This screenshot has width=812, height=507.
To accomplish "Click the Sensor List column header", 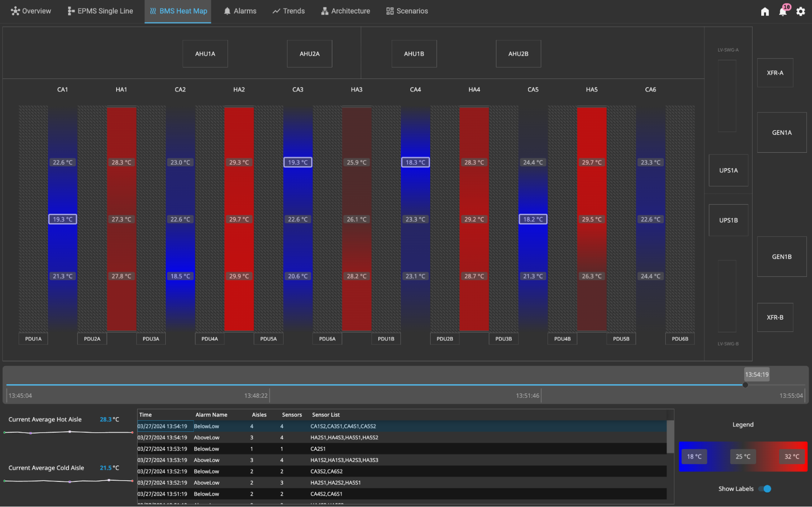I will click(x=326, y=415).
